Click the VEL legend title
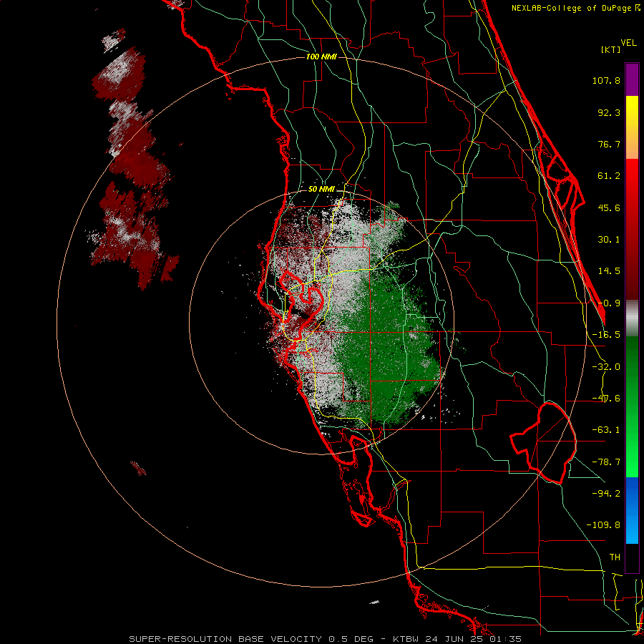 [x=628, y=43]
